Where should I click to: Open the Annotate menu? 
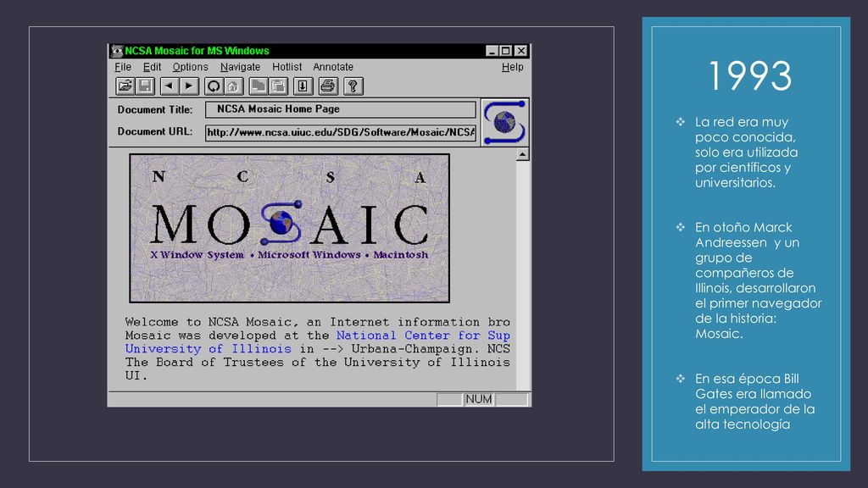tap(332, 67)
